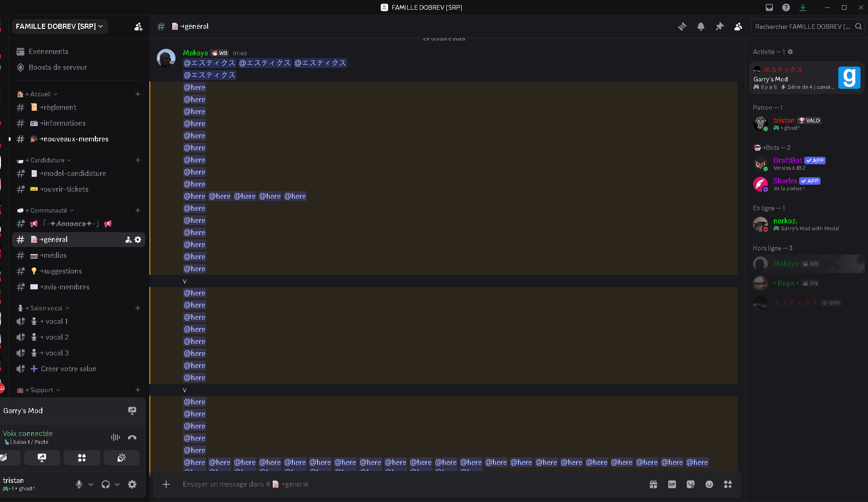Screen dimensions: 868x502
Task: Open headphone output options arrow
Action: pyautogui.click(x=117, y=484)
